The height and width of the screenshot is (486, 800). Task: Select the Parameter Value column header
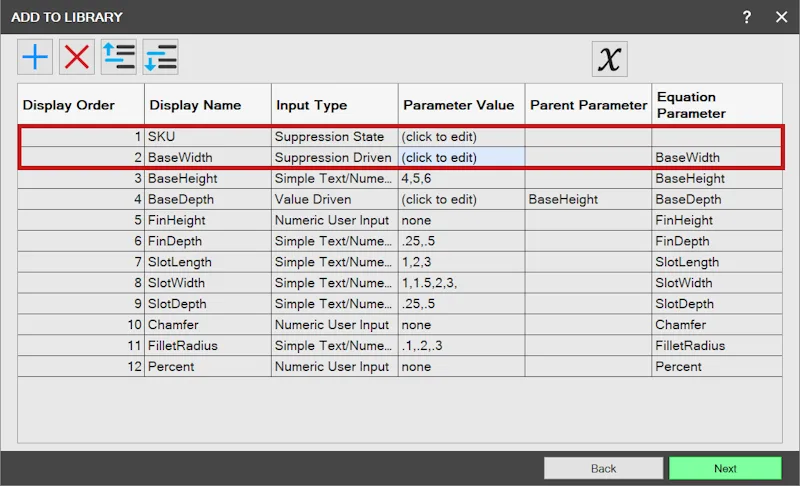pos(462,105)
